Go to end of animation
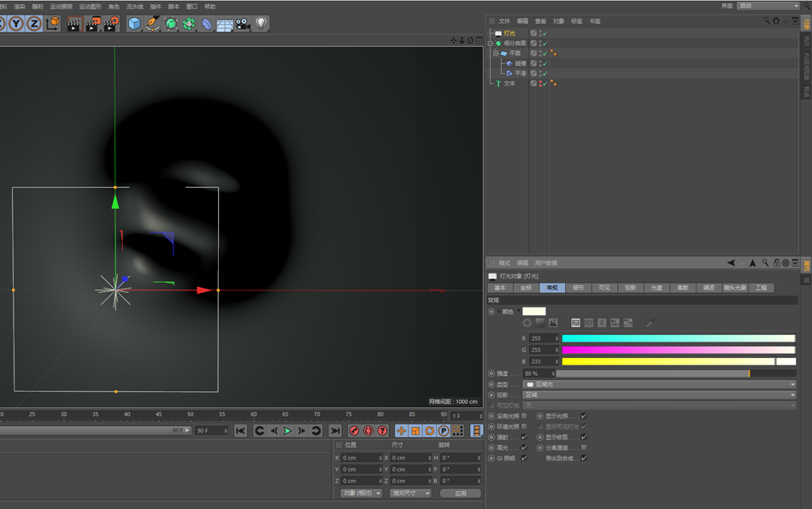 (x=335, y=430)
